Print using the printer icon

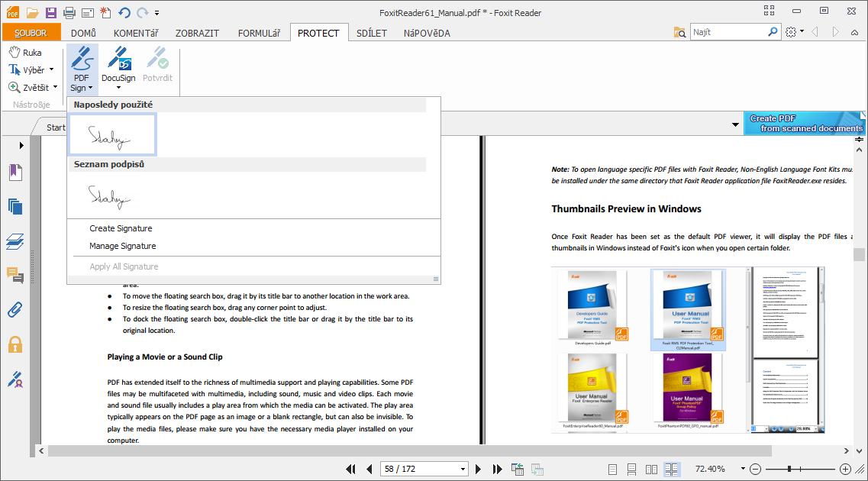69,12
